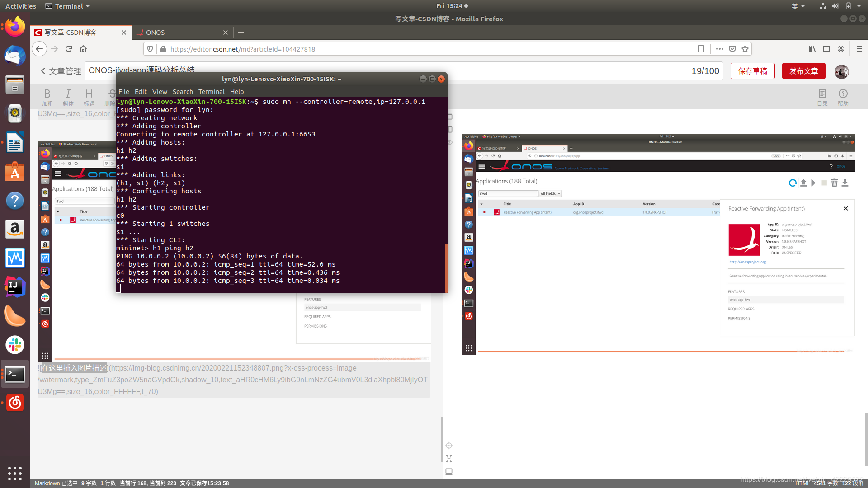Click tracking protection shield icon
This screenshot has width=868, height=488.
(150, 49)
